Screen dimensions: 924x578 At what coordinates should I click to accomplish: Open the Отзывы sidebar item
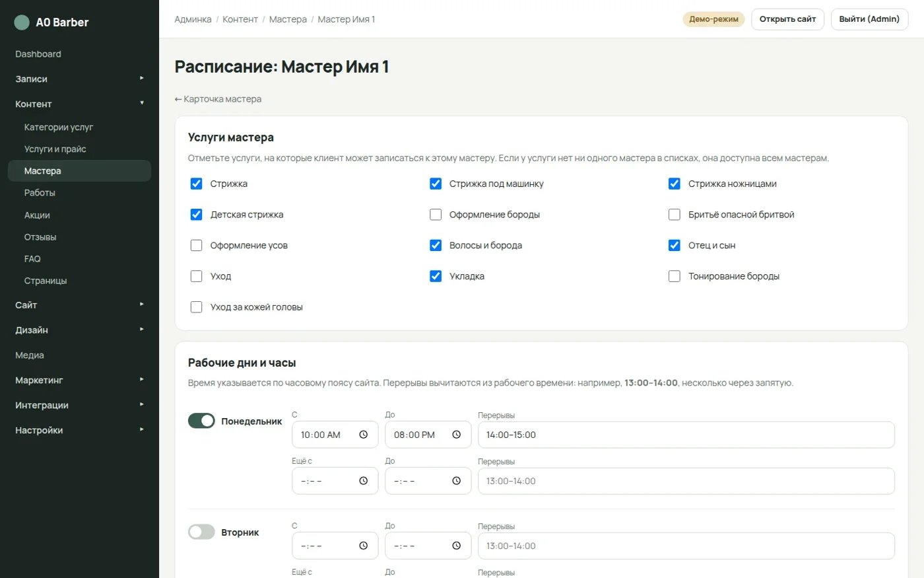pos(79,236)
